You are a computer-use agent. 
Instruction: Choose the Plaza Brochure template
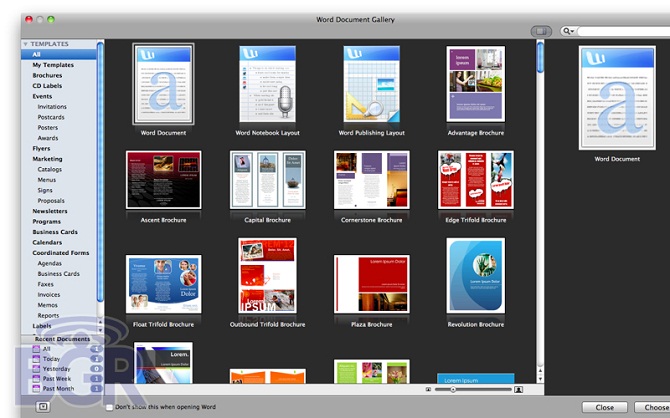[x=372, y=284]
